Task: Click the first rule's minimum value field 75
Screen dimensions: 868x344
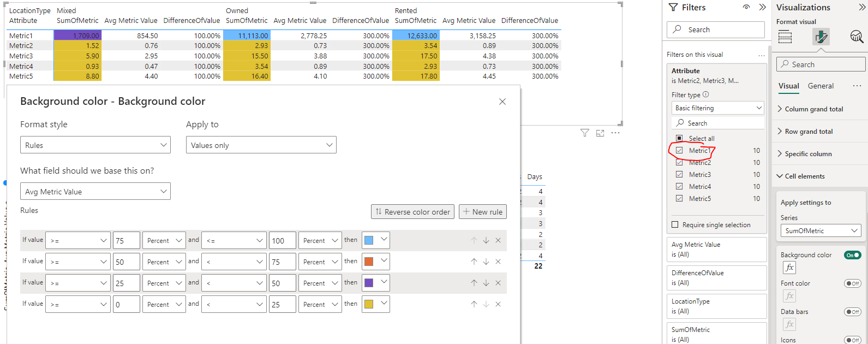Action: (x=127, y=240)
